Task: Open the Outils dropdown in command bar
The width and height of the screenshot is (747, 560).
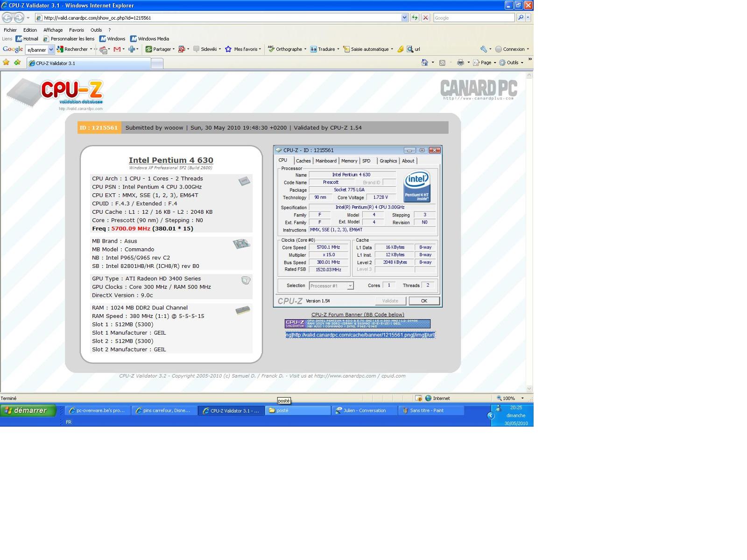Action: coord(511,63)
